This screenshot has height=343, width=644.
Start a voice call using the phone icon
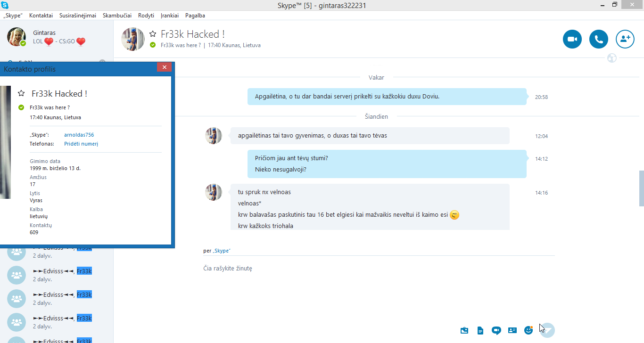599,39
